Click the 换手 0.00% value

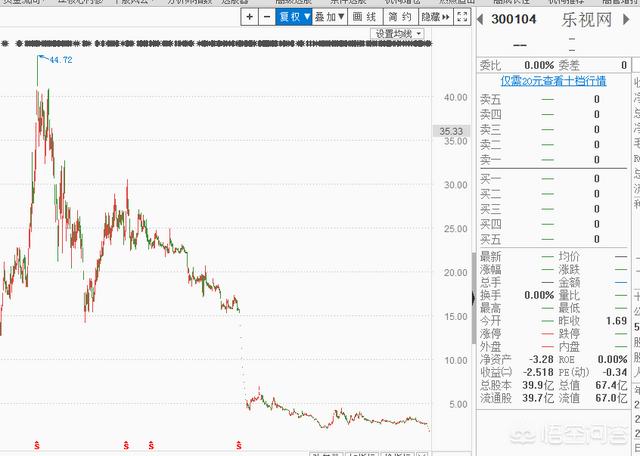[539, 295]
